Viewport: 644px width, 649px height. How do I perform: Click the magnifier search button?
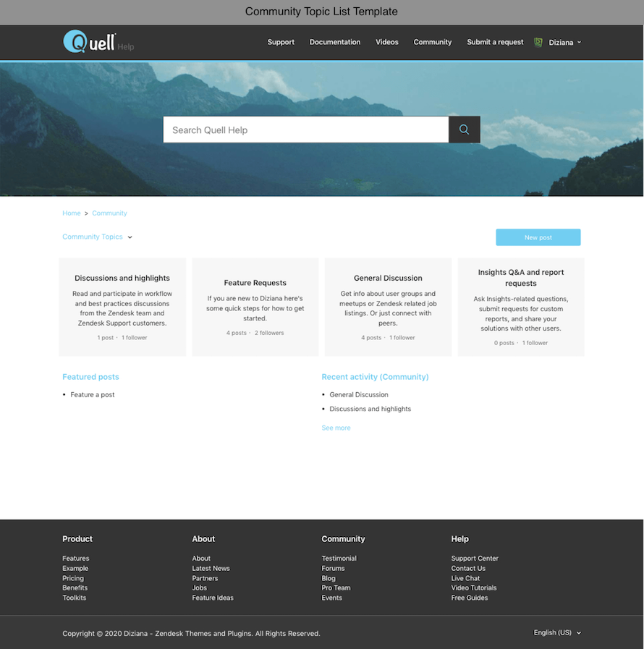click(464, 130)
